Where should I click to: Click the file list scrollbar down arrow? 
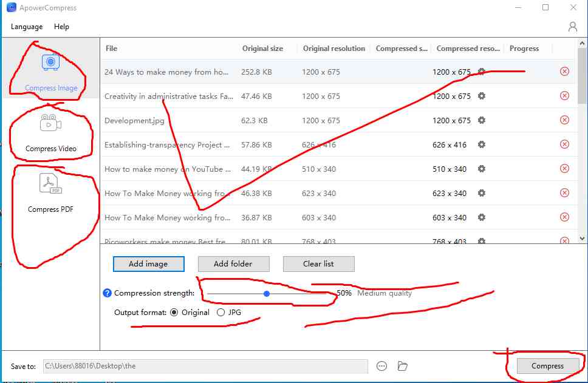(582, 239)
